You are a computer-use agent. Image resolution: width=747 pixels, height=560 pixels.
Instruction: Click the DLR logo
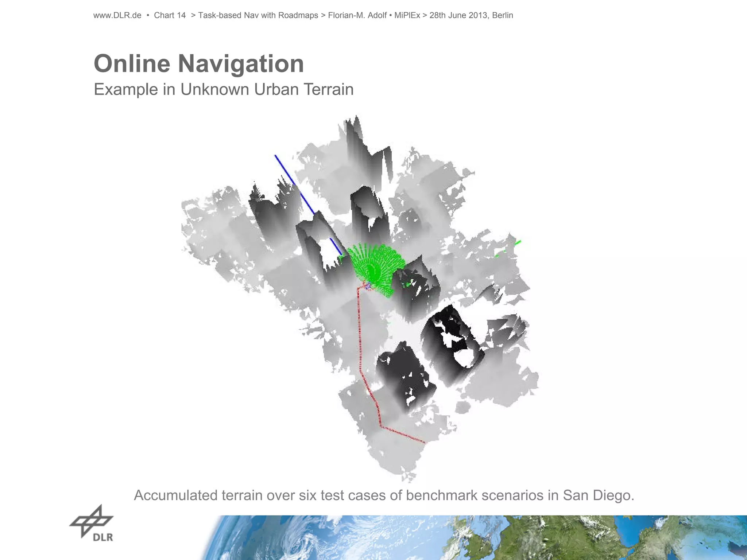point(92,523)
